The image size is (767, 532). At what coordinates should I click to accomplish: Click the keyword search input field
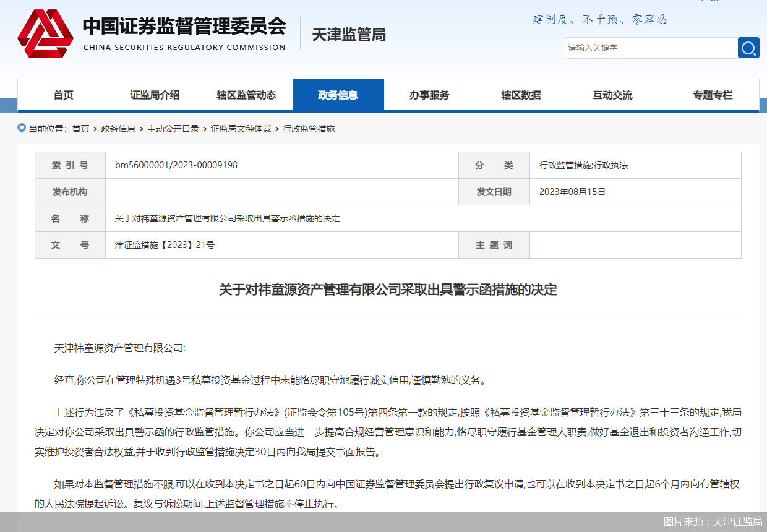(650, 48)
